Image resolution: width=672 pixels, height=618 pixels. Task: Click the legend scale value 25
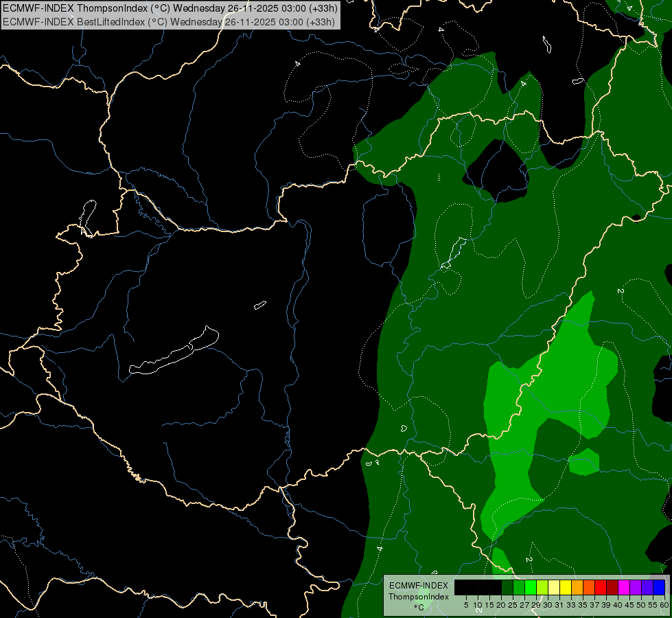click(513, 605)
